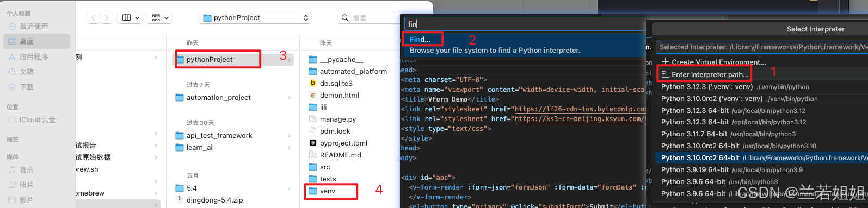Screen dimensions: 868x208
Task: Select Python 3.12.3 ('.venv': venv) interpreter
Action: pos(762,86)
